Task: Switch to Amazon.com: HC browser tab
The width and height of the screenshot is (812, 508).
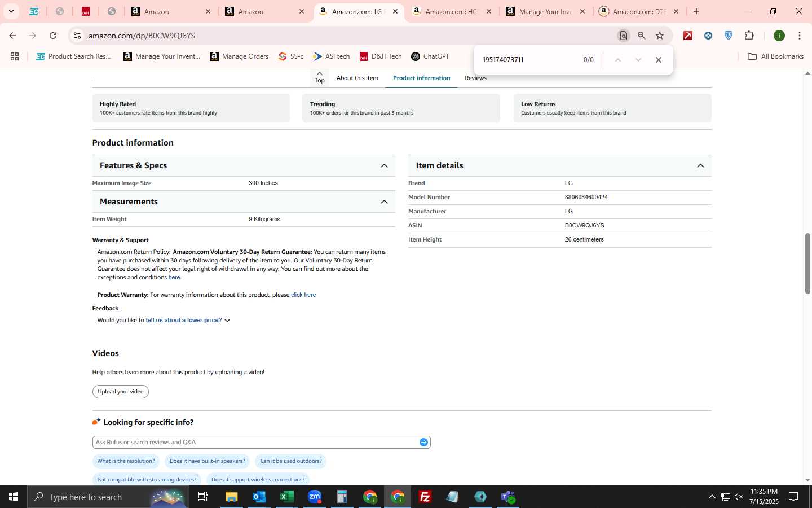Action: tap(452, 11)
